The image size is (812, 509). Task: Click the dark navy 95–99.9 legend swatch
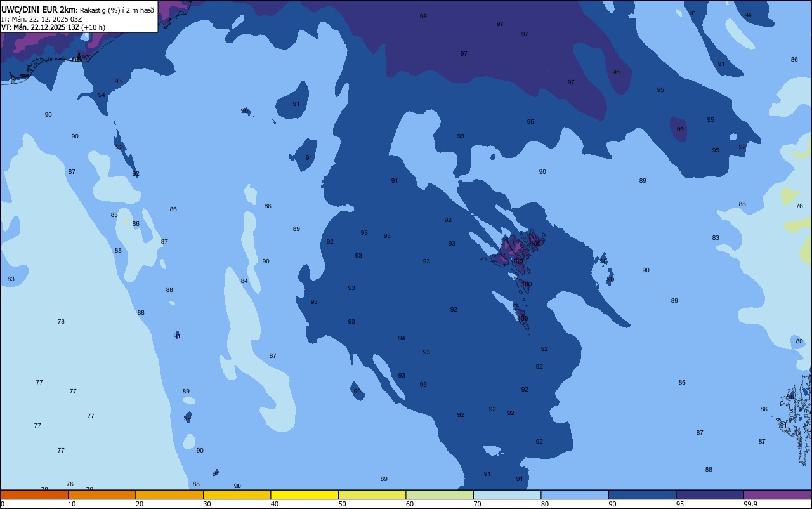click(710, 494)
